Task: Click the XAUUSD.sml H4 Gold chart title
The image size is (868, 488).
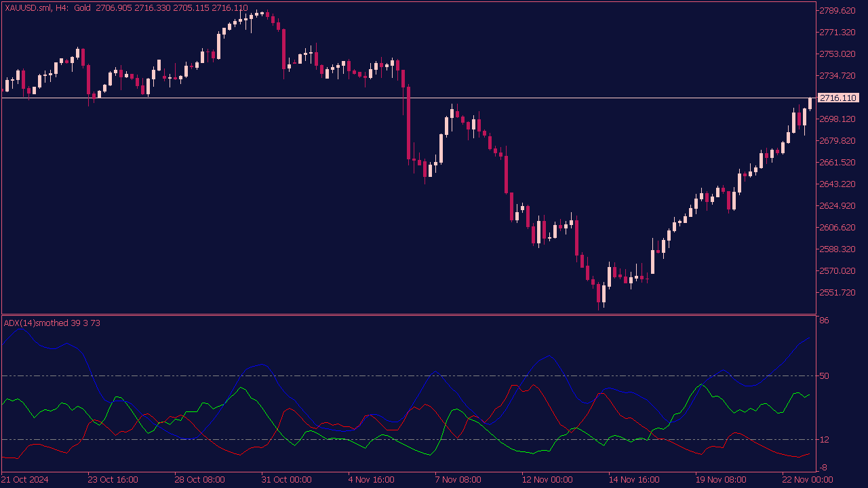Action: tap(126, 8)
